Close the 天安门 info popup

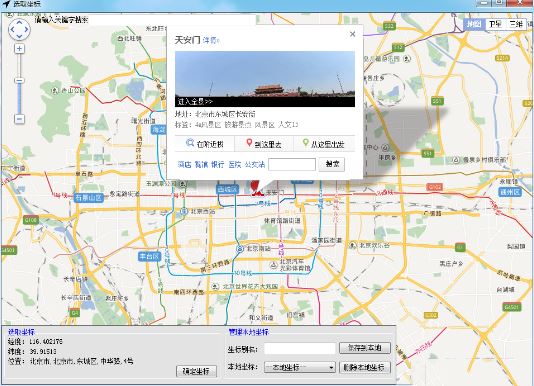pyautogui.click(x=352, y=34)
